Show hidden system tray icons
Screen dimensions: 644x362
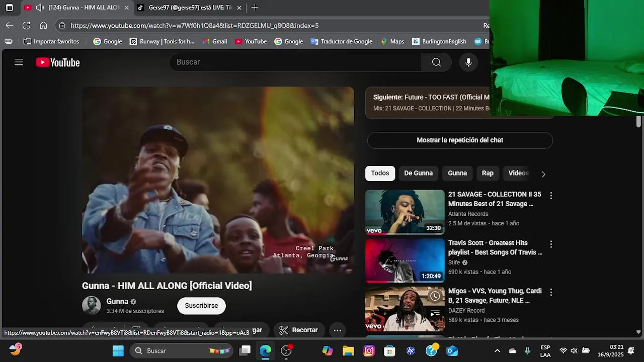497,350
